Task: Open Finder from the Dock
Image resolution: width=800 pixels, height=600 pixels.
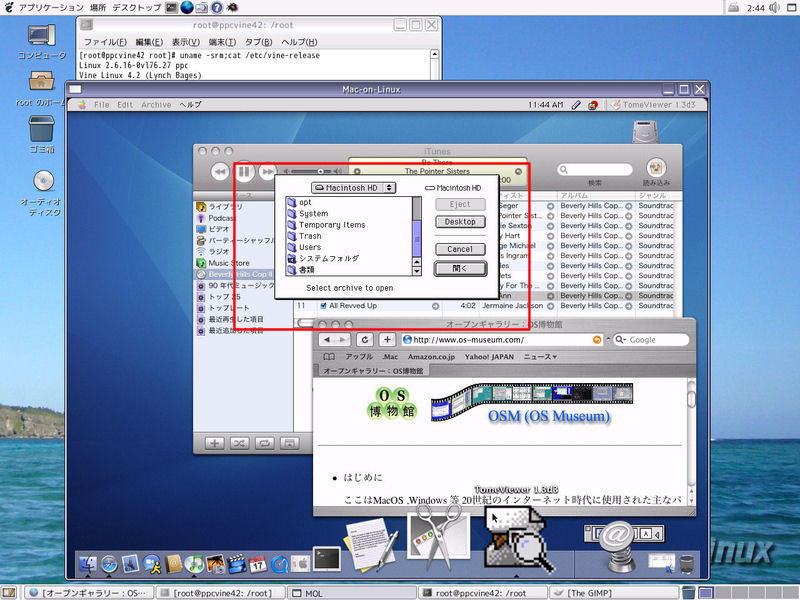Action: tap(88, 564)
